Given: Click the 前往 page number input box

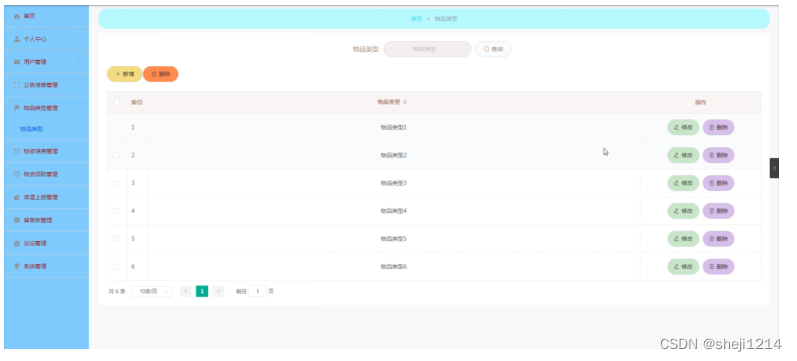Looking at the screenshot, I should click(x=258, y=291).
